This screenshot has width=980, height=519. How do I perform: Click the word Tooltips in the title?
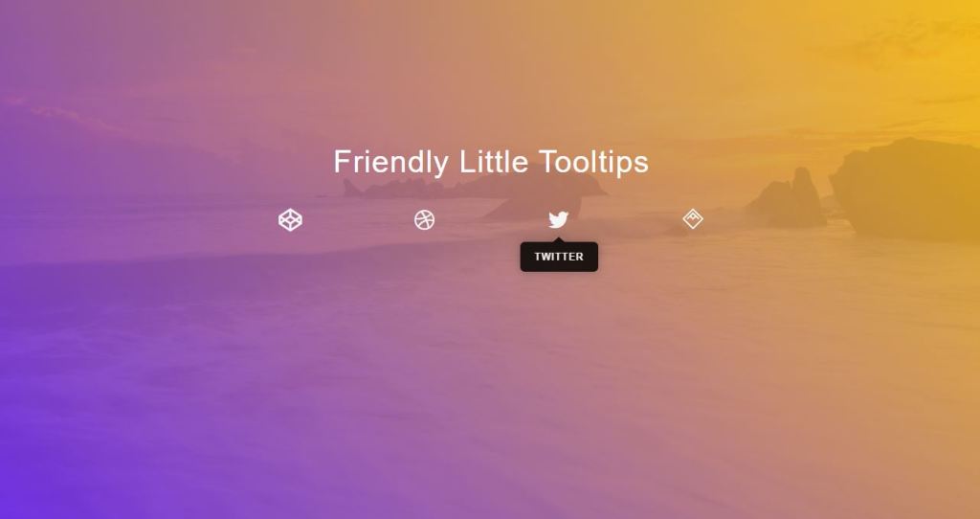coord(593,163)
